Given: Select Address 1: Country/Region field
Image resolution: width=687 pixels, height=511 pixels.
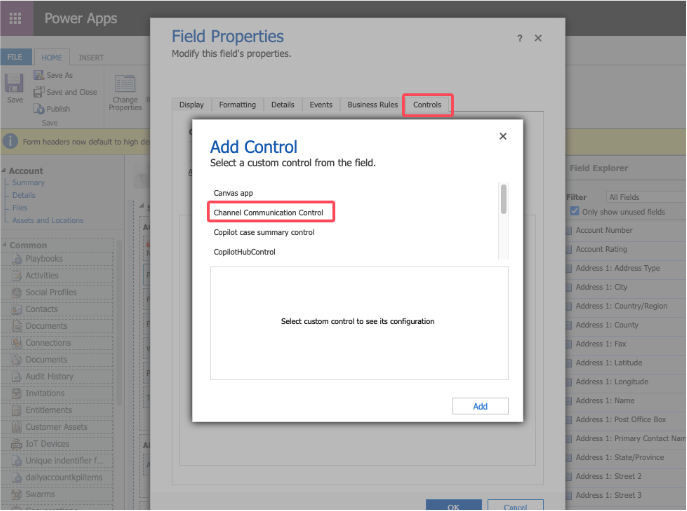Looking at the screenshot, I should click(621, 306).
